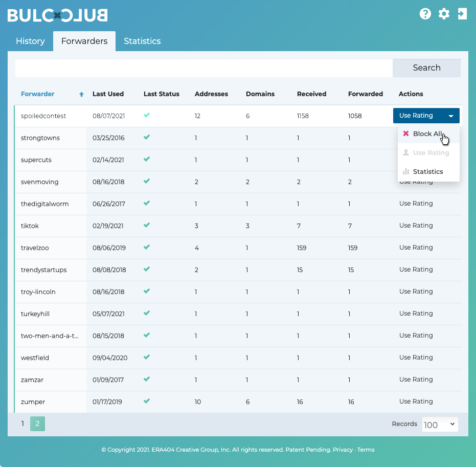Open travelzoo Use Rating action

[416, 248]
